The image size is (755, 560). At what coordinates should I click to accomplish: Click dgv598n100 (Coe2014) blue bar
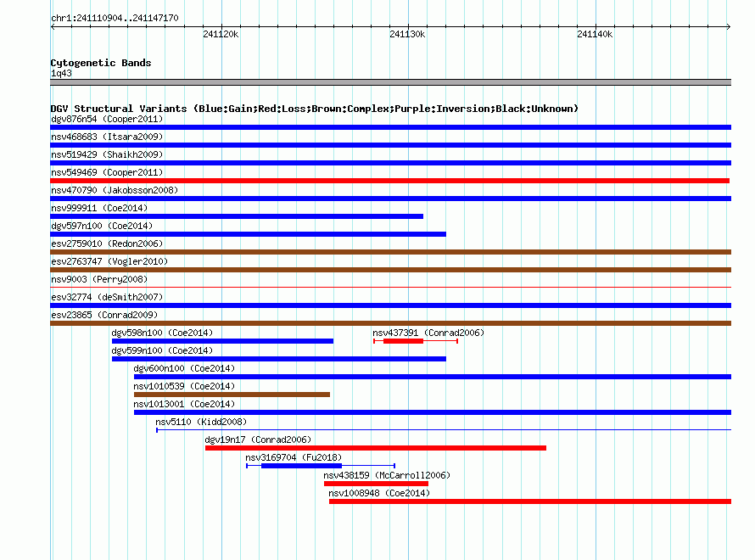point(222,341)
